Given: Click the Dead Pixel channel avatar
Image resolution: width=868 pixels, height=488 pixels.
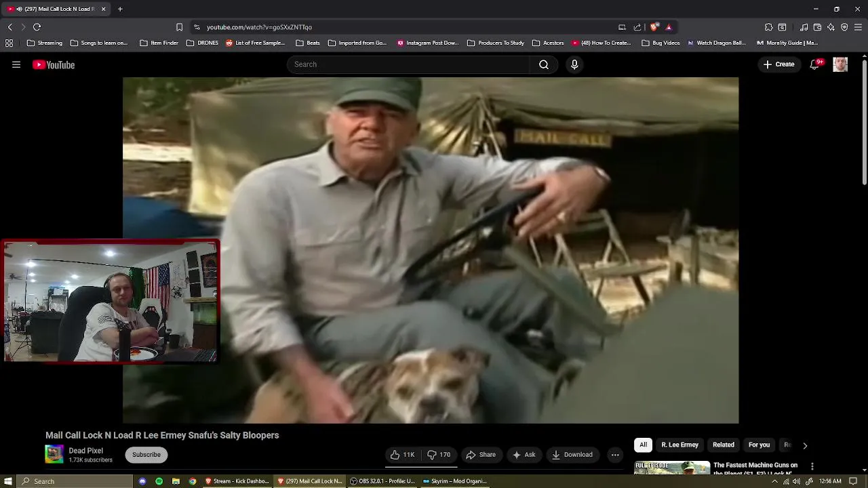Looking at the screenshot, I should click(x=54, y=454).
